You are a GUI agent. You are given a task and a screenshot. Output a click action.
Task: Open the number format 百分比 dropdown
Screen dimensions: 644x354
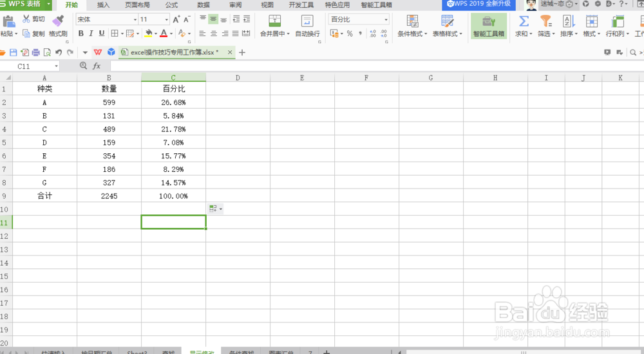tap(386, 19)
